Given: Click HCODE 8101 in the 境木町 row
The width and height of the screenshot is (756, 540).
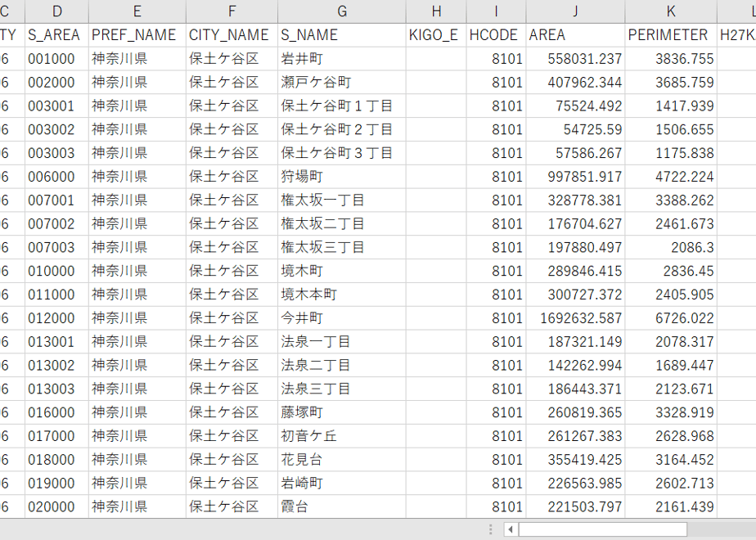Looking at the screenshot, I should click(x=496, y=272).
